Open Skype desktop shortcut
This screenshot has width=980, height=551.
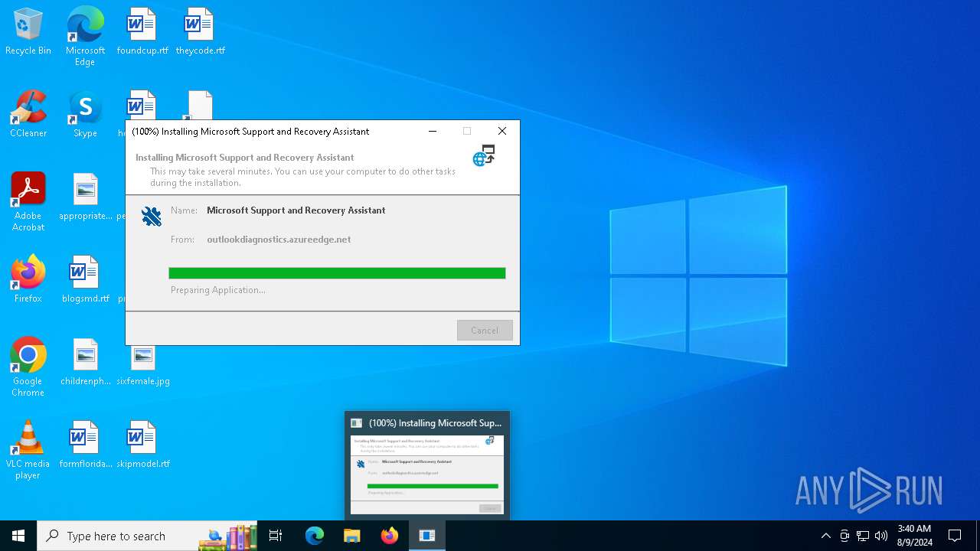coord(85,114)
